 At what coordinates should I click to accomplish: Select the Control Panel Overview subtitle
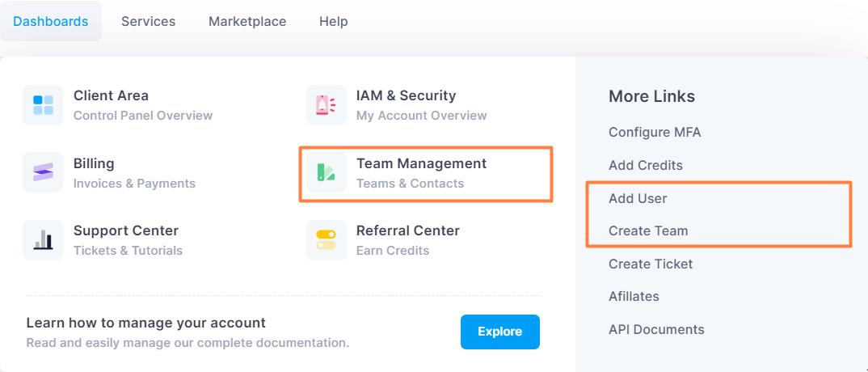(x=143, y=116)
